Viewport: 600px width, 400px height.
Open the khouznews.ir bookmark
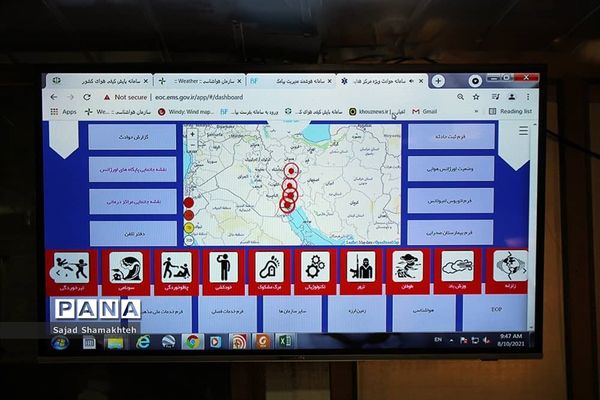point(377,112)
